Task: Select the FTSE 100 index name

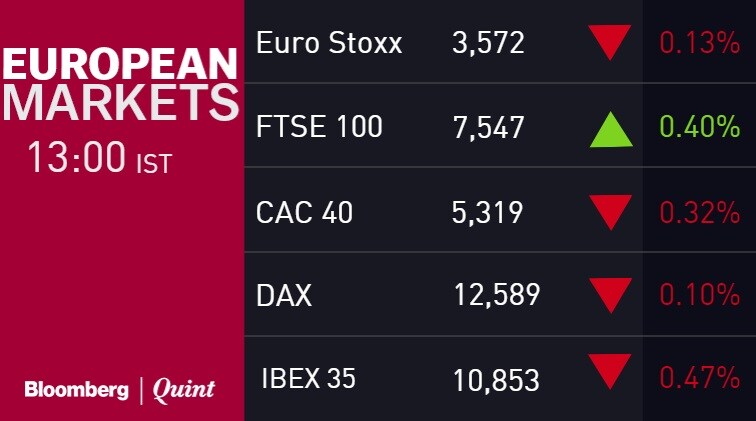Action: coord(319,127)
